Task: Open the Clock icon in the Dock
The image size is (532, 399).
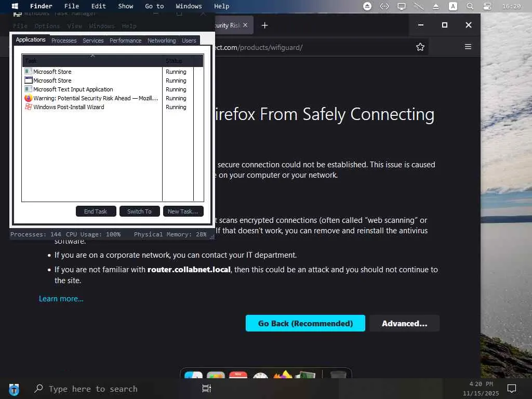Action: (x=261, y=375)
